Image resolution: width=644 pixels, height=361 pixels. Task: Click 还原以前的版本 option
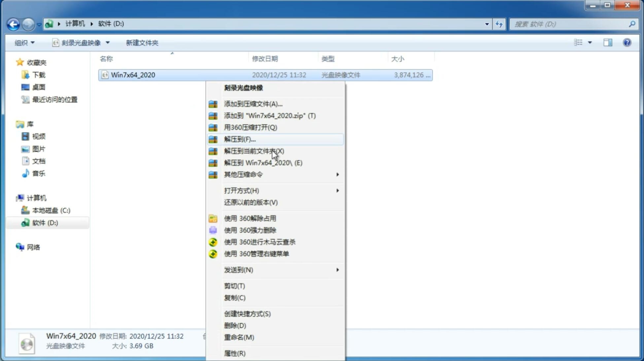tap(251, 202)
